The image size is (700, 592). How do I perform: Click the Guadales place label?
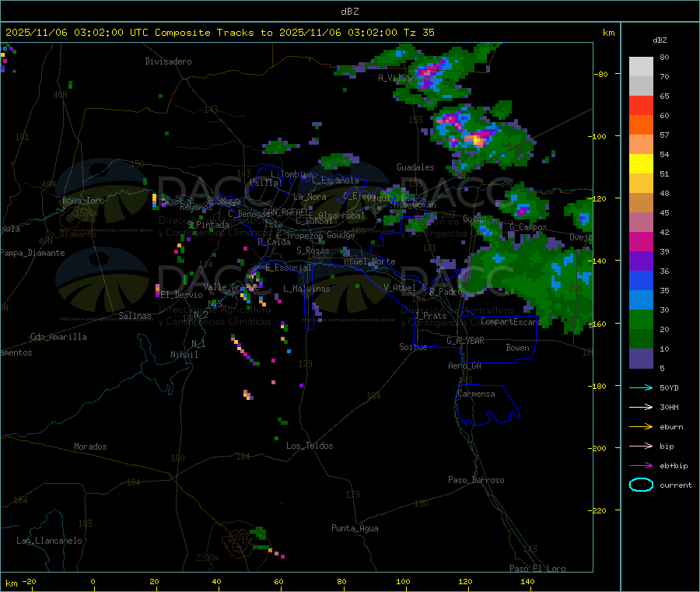point(415,167)
